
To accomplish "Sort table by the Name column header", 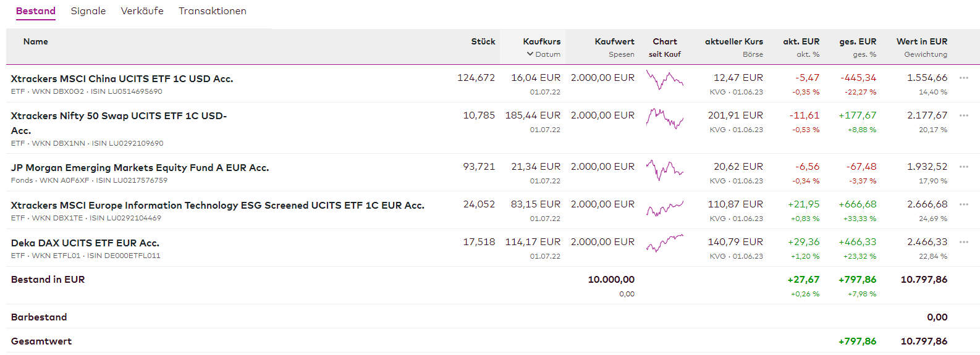I will (x=36, y=41).
